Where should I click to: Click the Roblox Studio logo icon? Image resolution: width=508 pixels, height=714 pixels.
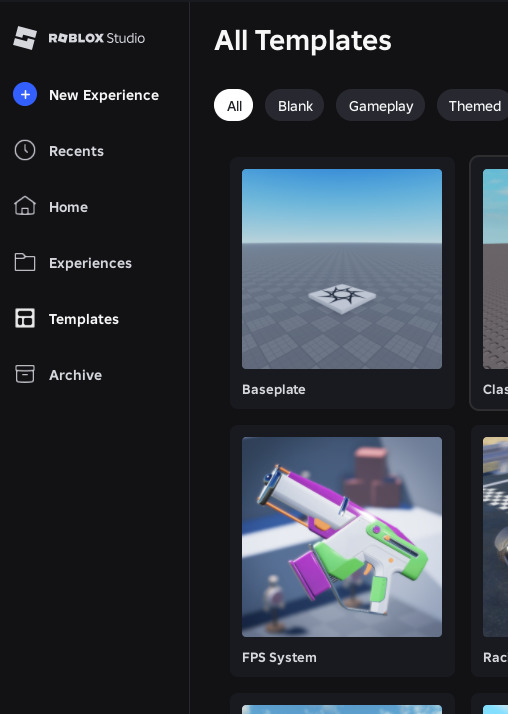[x=25, y=38]
